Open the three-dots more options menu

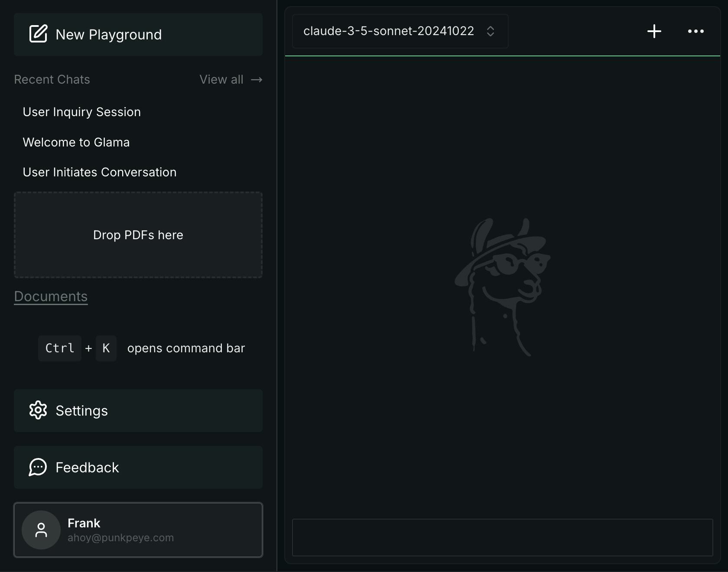[695, 31]
